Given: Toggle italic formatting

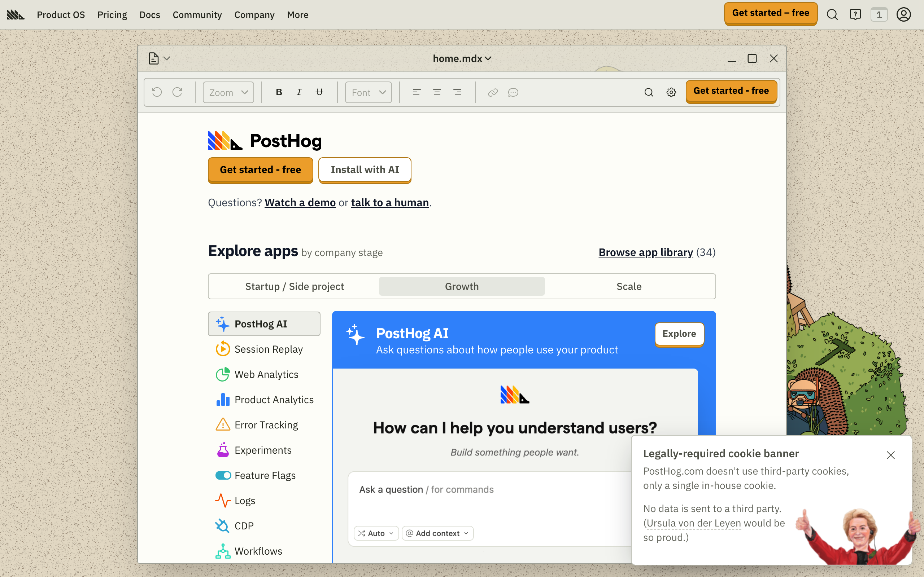Looking at the screenshot, I should point(299,92).
